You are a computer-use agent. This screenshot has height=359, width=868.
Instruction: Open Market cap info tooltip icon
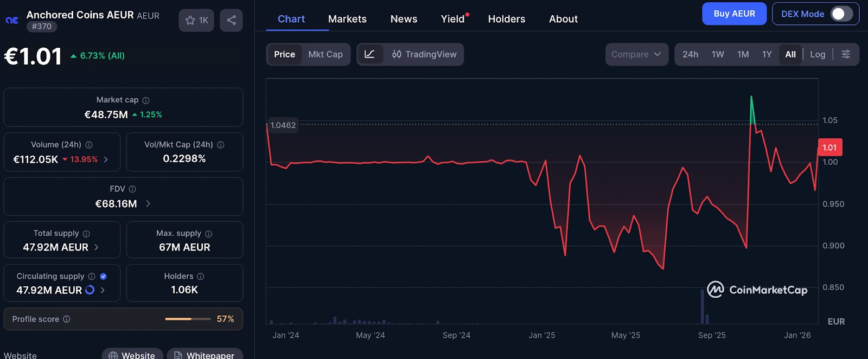146,100
